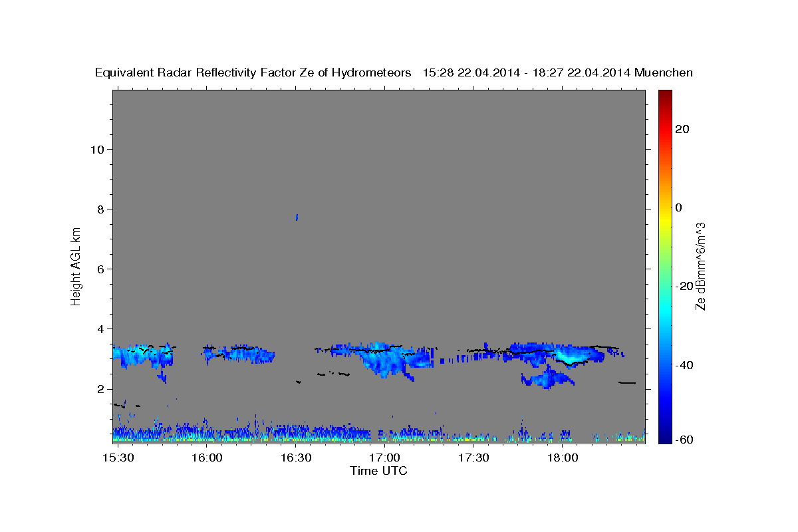Click the '17:00' time tick label
This screenshot has width=798, height=532.
click(x=384, y=458)
